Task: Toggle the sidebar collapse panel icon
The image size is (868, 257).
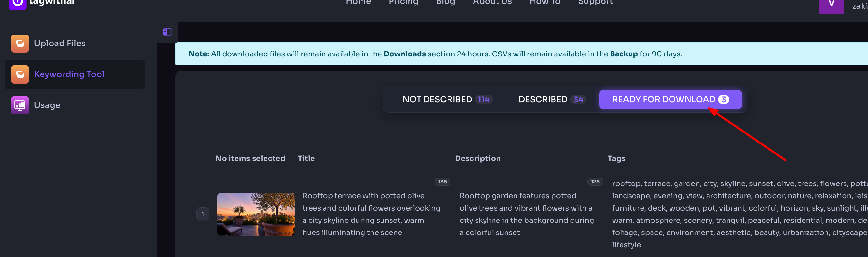Action: 168,32
